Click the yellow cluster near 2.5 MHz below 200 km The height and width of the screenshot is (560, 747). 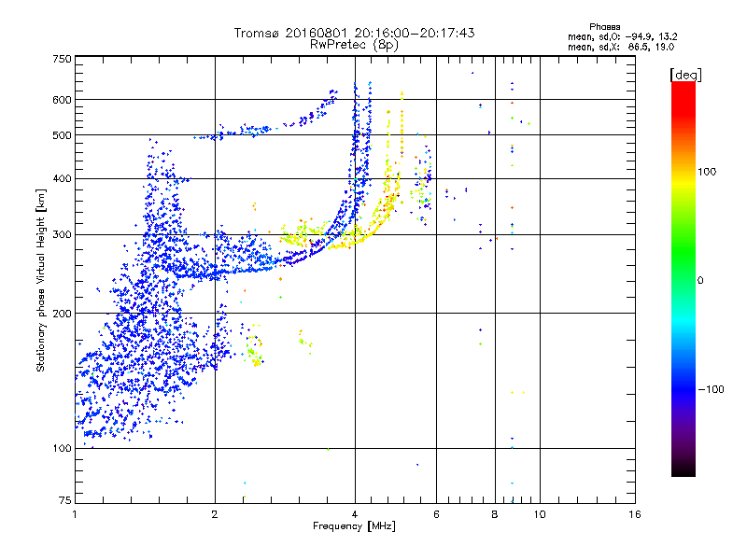[254, 346]
